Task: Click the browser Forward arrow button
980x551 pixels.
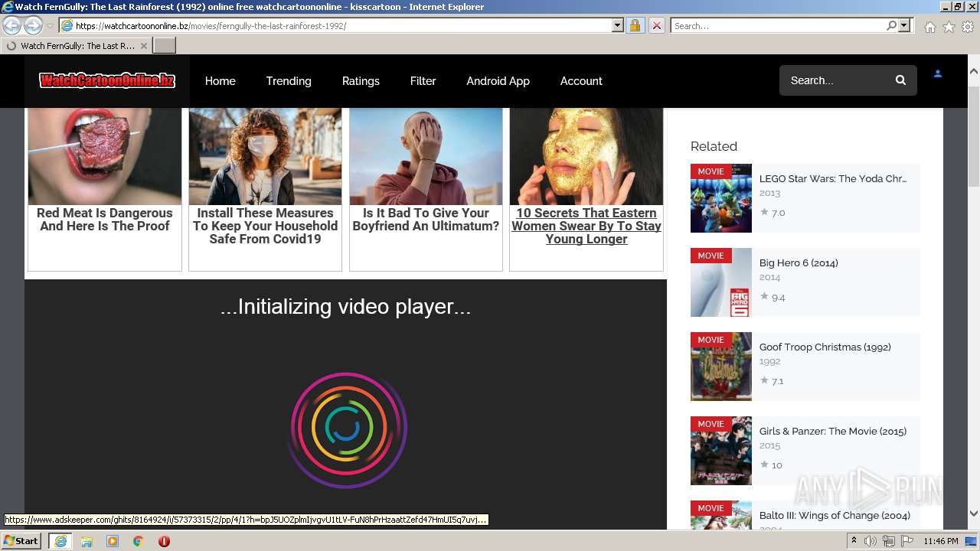Action: 33,25
